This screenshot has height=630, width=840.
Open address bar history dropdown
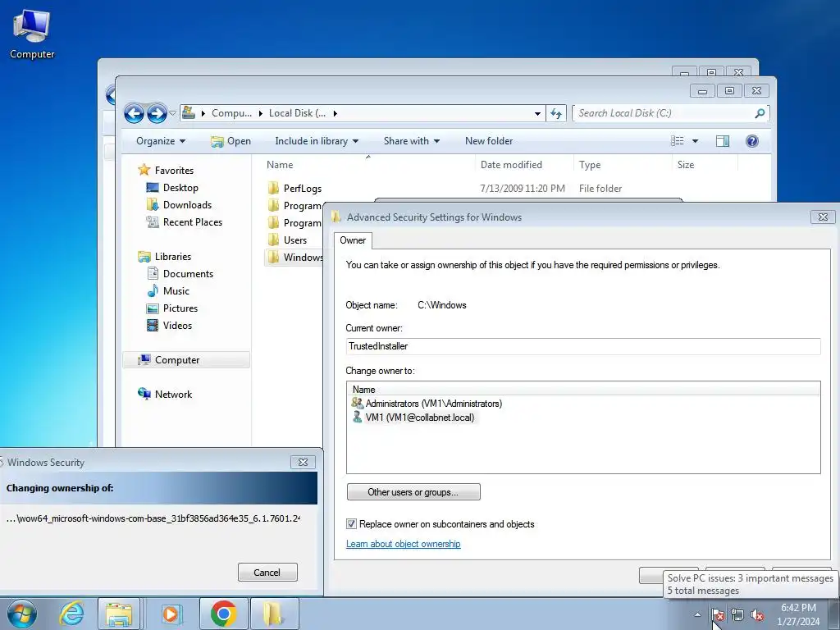[x=537, y=113]
